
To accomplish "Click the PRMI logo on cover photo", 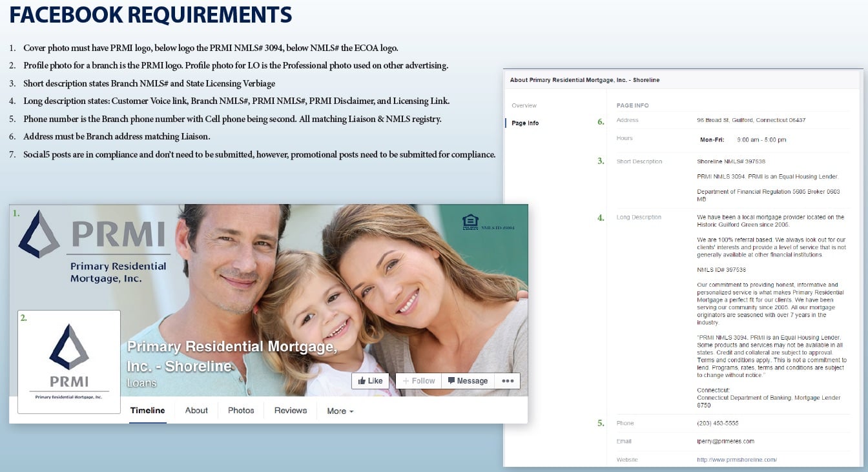I will tap(93, 247).
